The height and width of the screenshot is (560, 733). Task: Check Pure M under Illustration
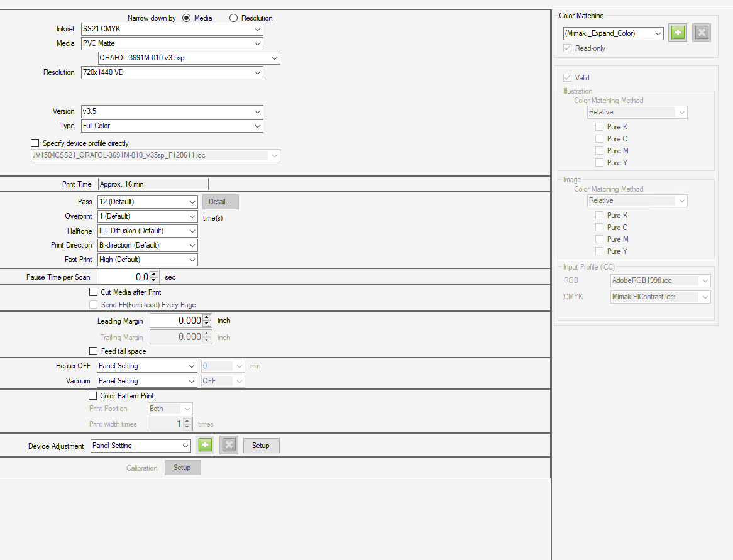tap(599, 150)
